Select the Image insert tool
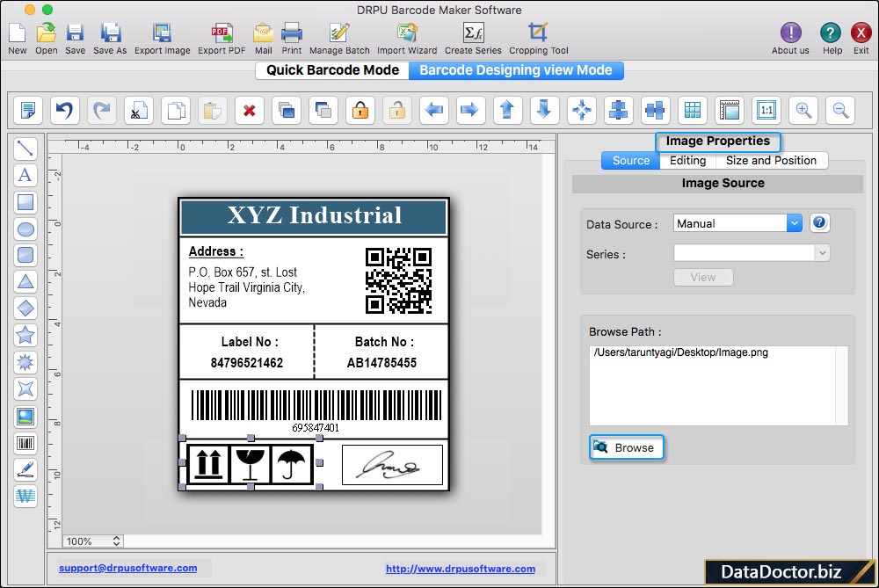This screenshot has height=588, width=879. tap(25, 417)
